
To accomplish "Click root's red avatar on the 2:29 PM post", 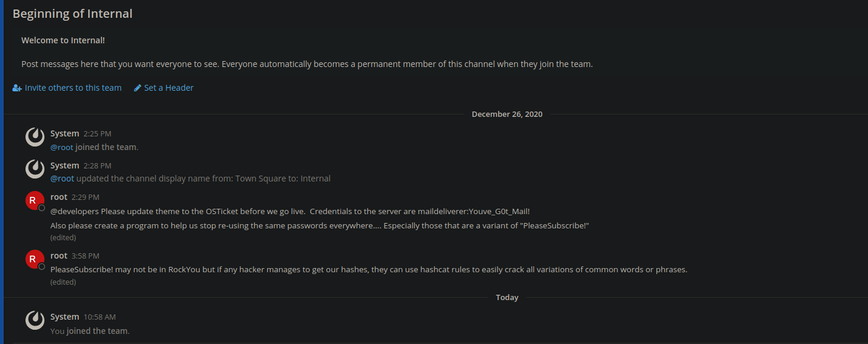I will point(35,200).
